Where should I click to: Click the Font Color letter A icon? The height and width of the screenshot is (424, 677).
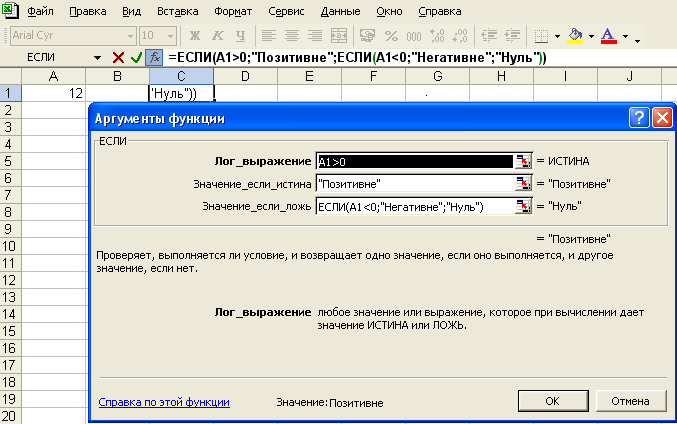point(608,36)
